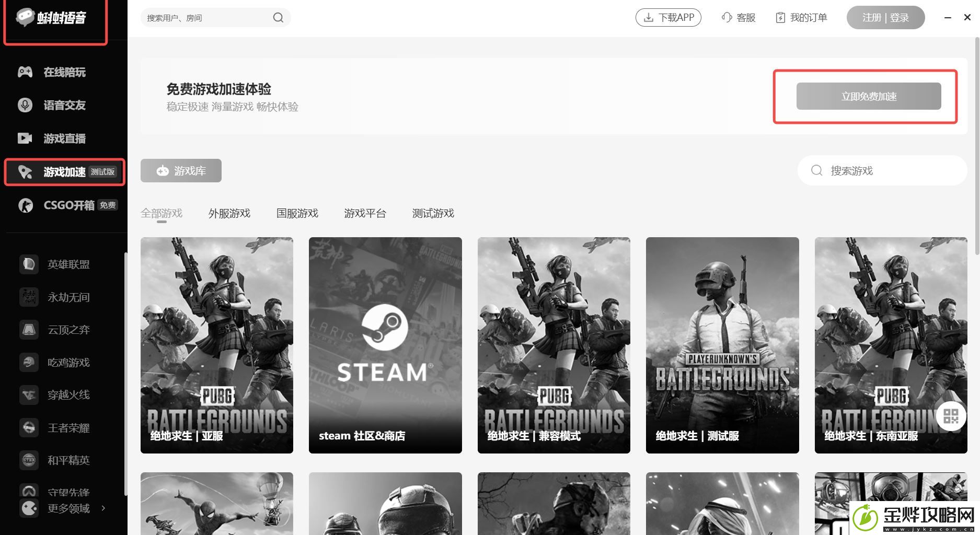
Task: Open 我的订单 link
Action: coord(801,18)
